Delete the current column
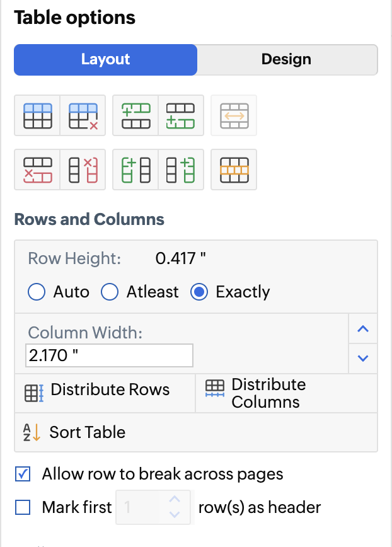The height and width of the screenshot is (547, 392). (83, 170)
